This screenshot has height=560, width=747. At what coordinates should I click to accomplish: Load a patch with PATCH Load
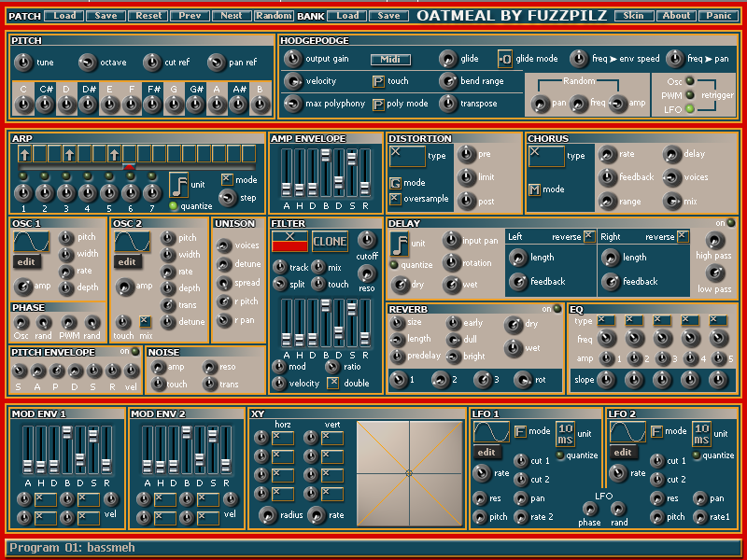pyautogui.click(x=64, y=16)
